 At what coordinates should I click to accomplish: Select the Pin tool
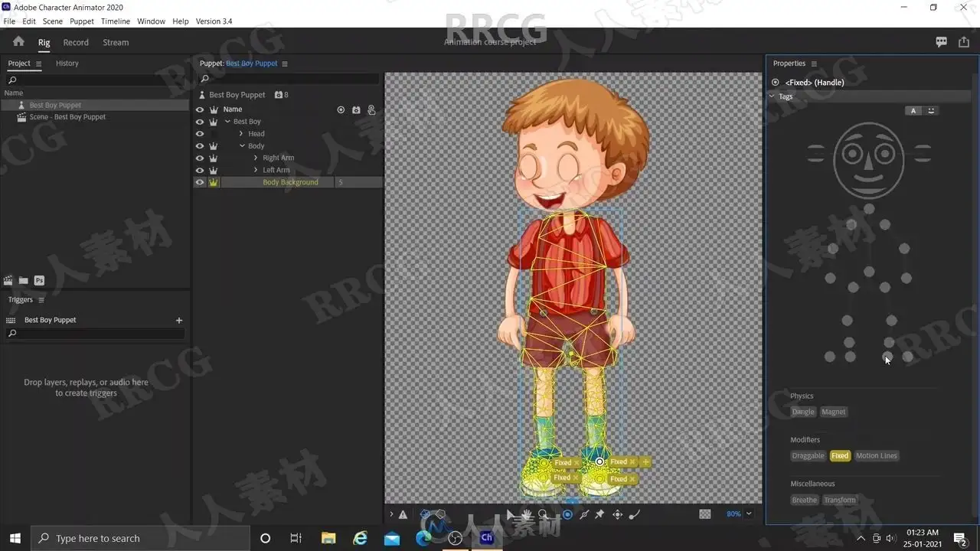point(599,514)
